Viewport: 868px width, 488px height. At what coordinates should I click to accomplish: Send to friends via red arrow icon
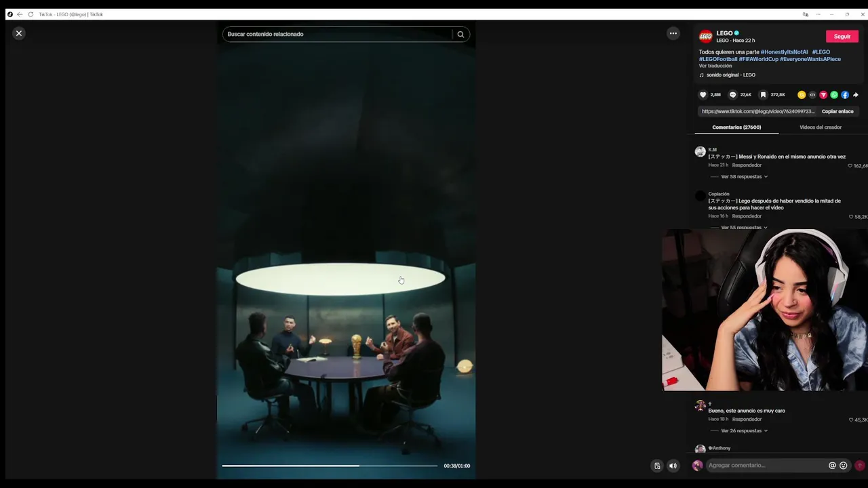[x=823, y=95]
